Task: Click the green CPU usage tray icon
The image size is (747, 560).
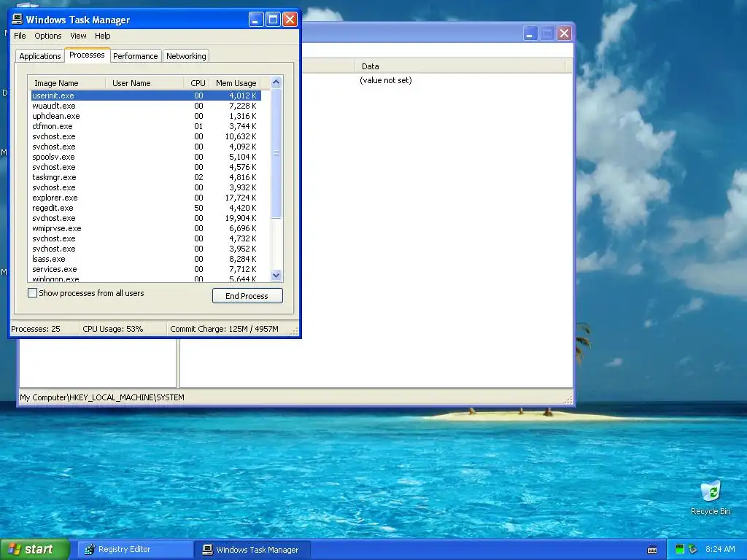Action: pos(680,549)
